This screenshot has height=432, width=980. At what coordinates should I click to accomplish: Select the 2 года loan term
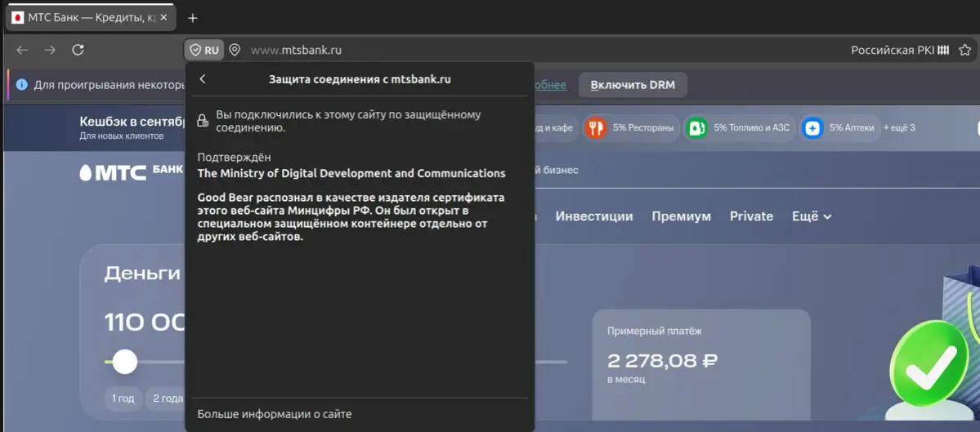click(168, 399)
